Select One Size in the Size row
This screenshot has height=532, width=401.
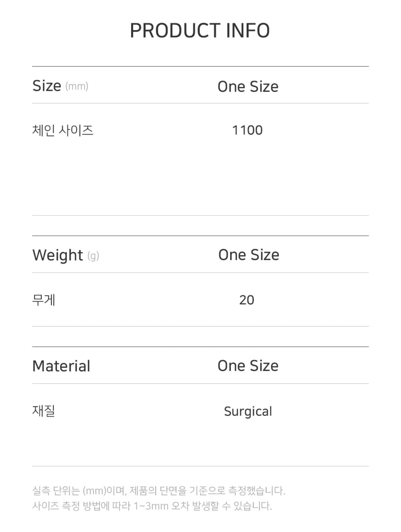(248, 87)
